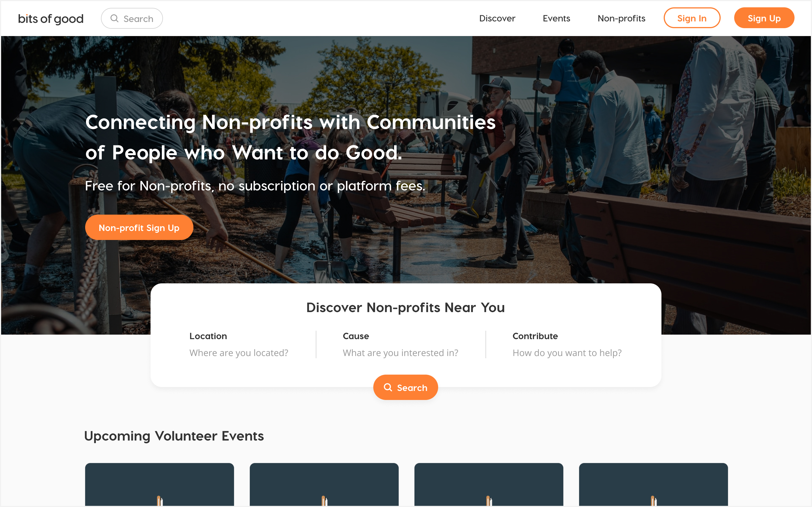Click the Sign Up orange button

click(x=764, y=18)
